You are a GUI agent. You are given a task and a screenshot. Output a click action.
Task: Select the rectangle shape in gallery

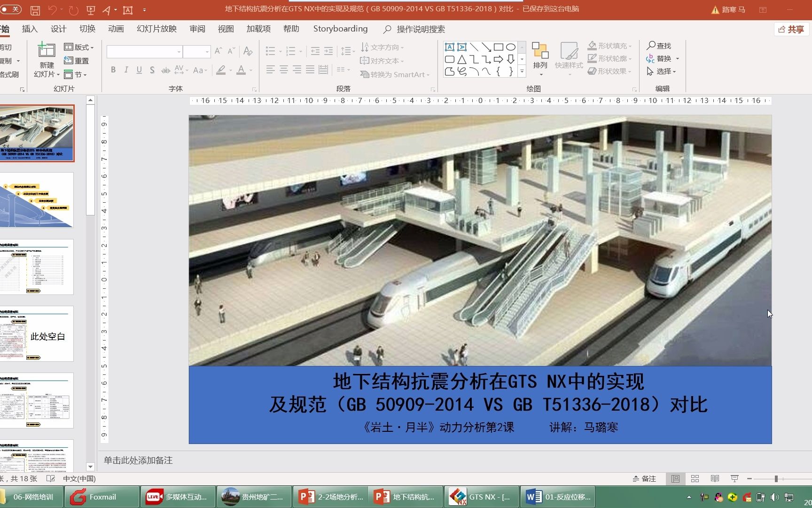coord(499,47)
